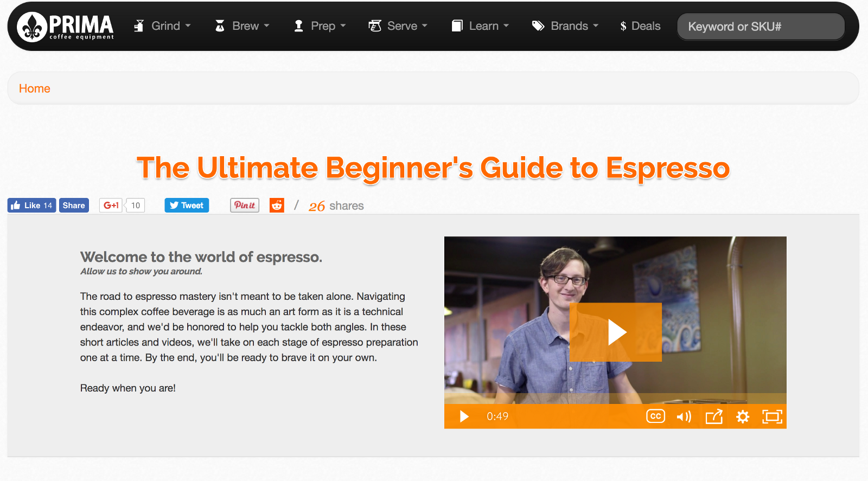The width and height of the screenshot is (868, 481).
Task: Click the tamper icon beside Prep
Action: [x=298, y=26]
